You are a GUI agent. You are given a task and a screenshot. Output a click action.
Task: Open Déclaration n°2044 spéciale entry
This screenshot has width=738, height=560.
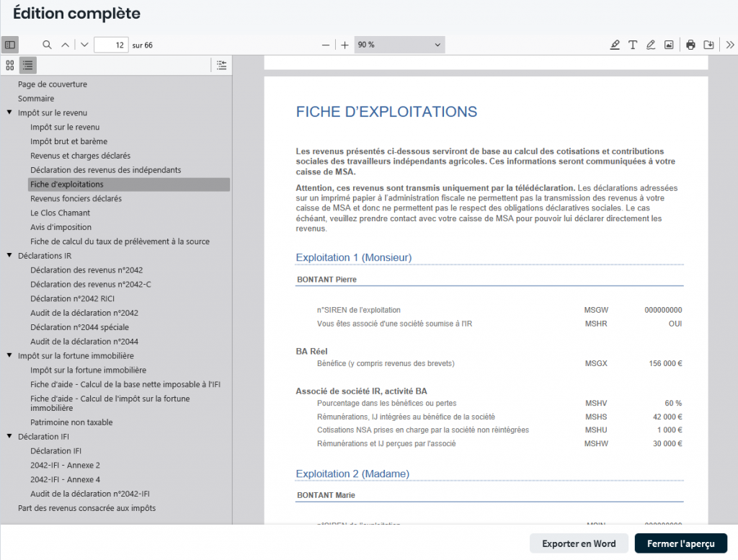pos(79,327)
